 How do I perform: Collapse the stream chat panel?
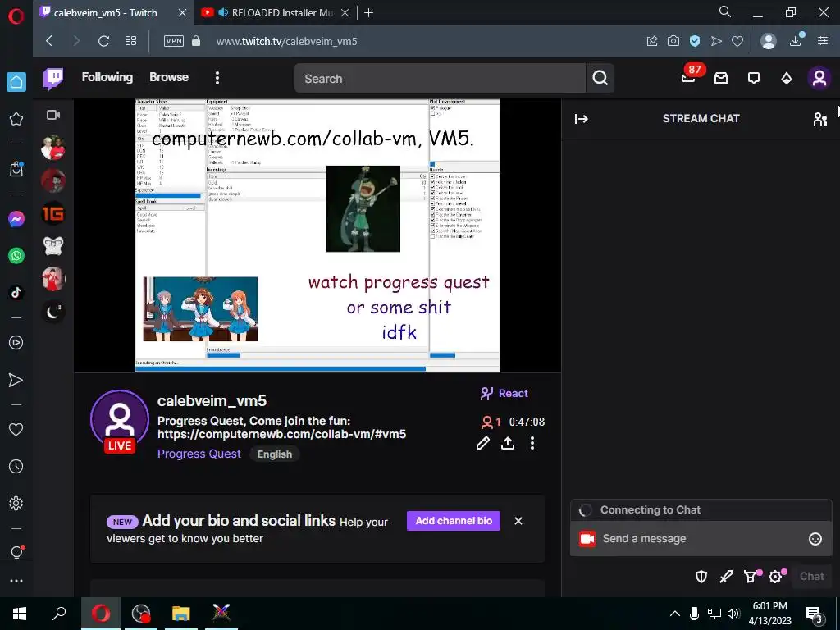click(x=582, y=119)
